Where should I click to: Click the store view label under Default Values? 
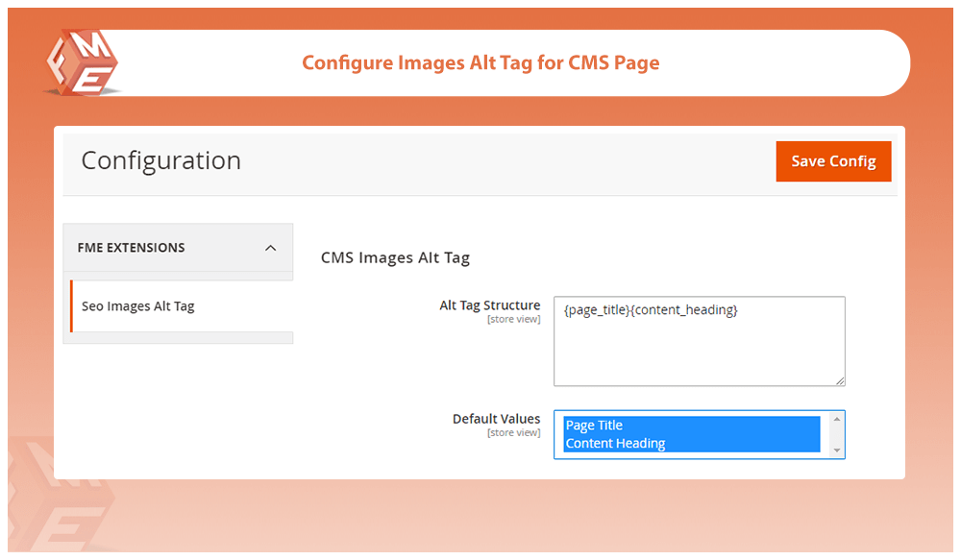pos(514,432)
